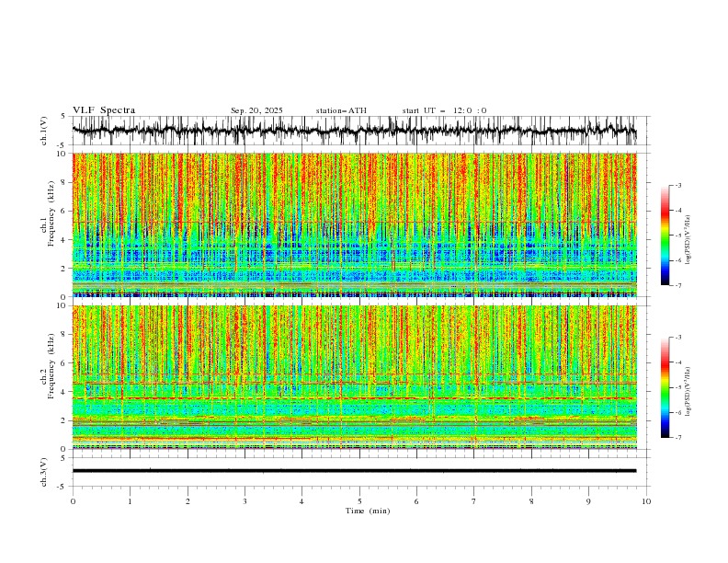The width and height of the screenshot is (728, 563).
Task: Click the "start UT = 12:0 :0" label
Action: [444, 110]
